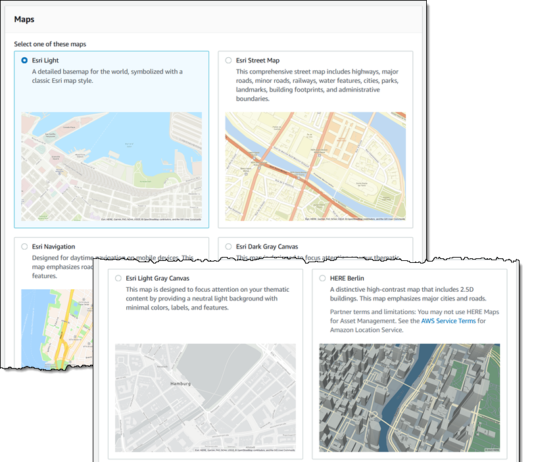The image size is (534, 462).
Task: Click the 'Maps' section heading
Action: [x=24, y=19]
